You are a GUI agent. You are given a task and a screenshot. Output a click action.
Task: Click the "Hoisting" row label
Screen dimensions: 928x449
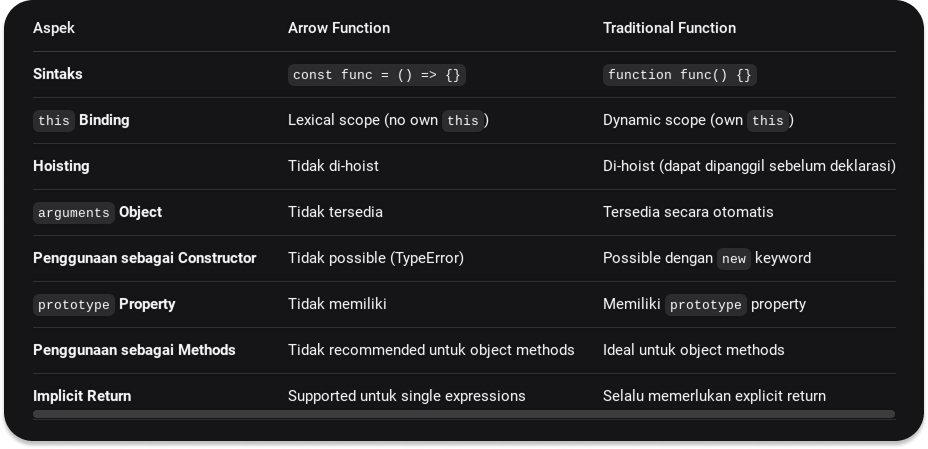click(x=61, y=166)
